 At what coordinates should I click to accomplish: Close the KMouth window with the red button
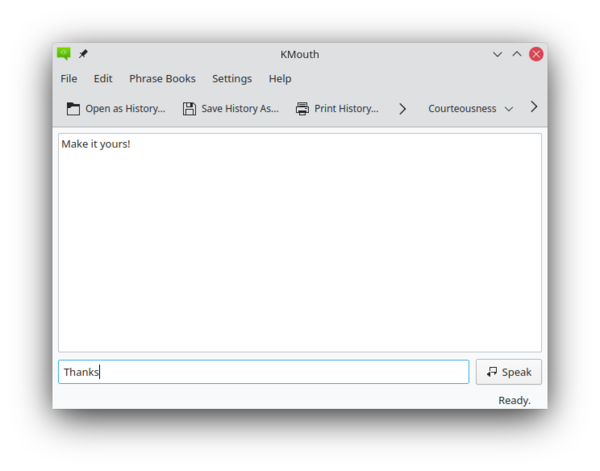pos(536,54)
